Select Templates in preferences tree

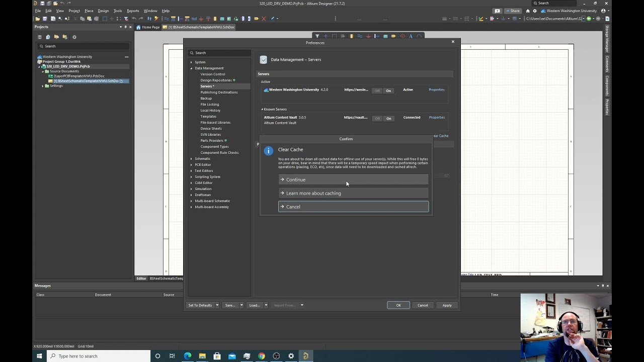208,117
